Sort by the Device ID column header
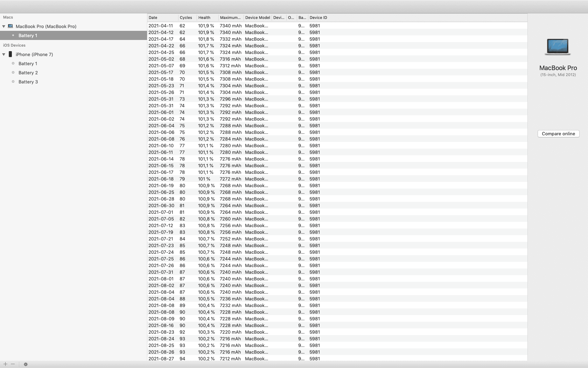The height and width of the screenshot is (368, 588). (x=418, y=18)
